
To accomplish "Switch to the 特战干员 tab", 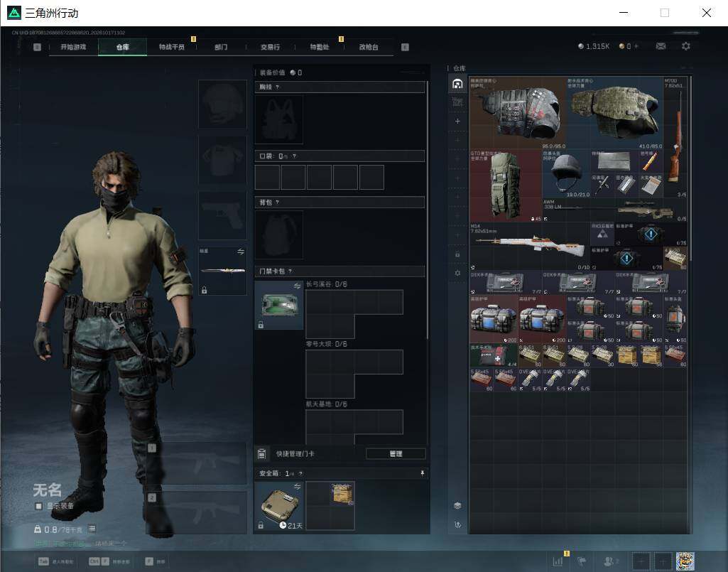I will (x=171, y=47).
